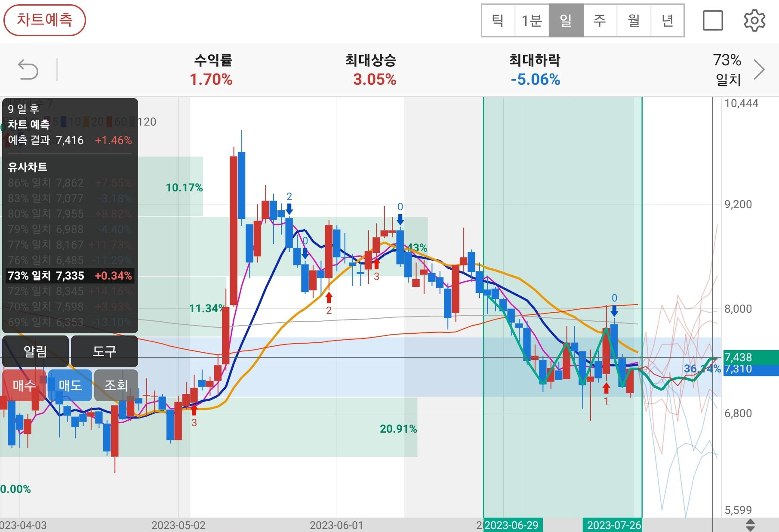This screenshot has height=532, width=779.
Task: Go to next similar chart with chevron
Action: pyautogui.click(x=760, y=70)
